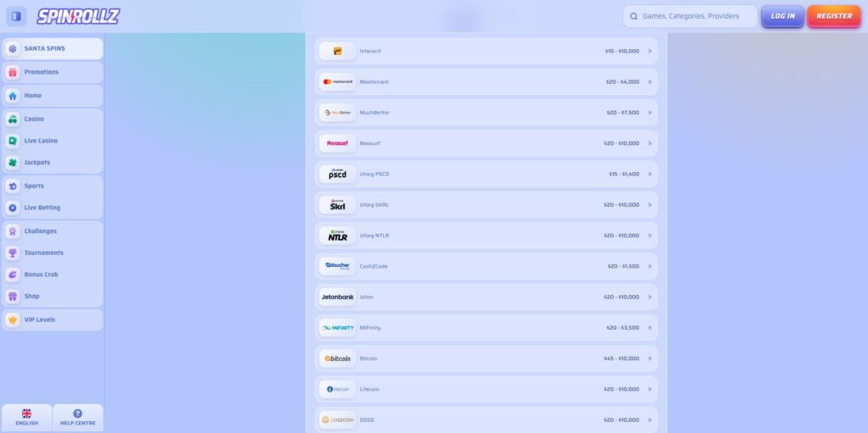Navigate to Home in the sidebar
The height and width of the screenshot is (433, 868).
pyautogui.click(x=53, y=95)
